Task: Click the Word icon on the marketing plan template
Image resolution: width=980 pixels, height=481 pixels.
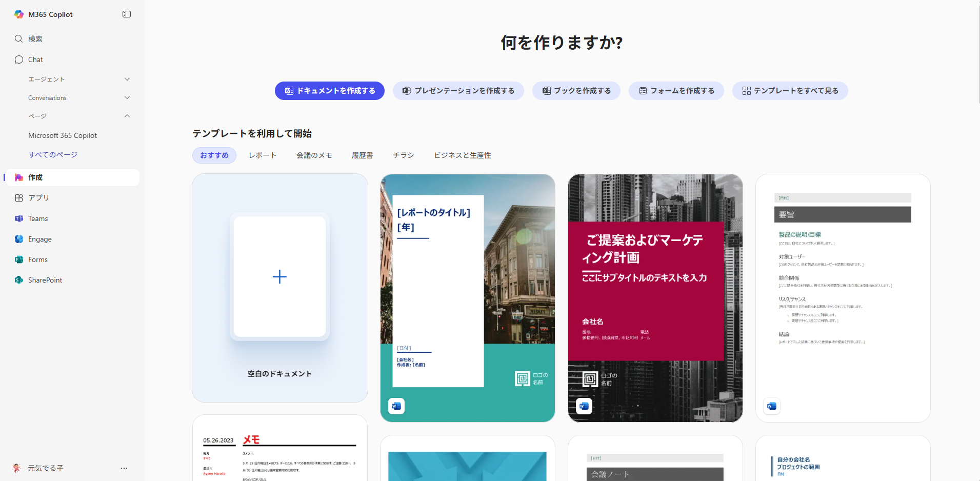Action: tap(584, 406)
